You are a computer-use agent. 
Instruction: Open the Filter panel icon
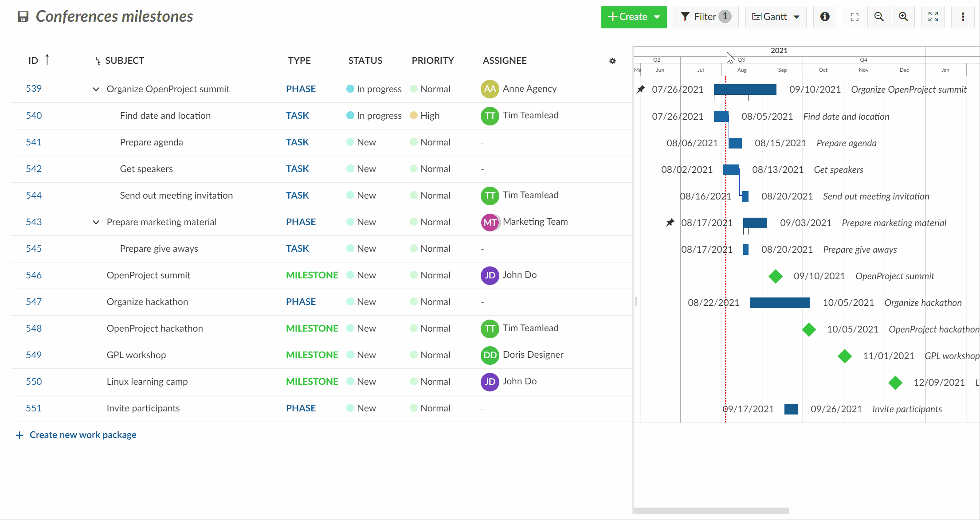pyautogui.click(x=706, y=17)
